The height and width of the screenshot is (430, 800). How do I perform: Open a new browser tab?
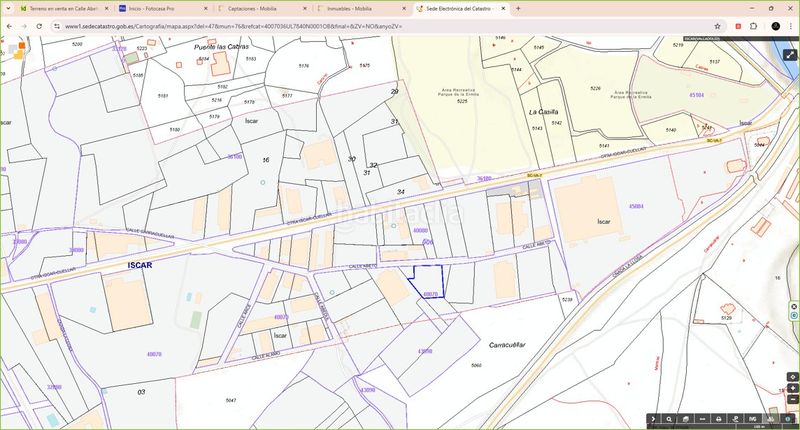pos(518,9)
